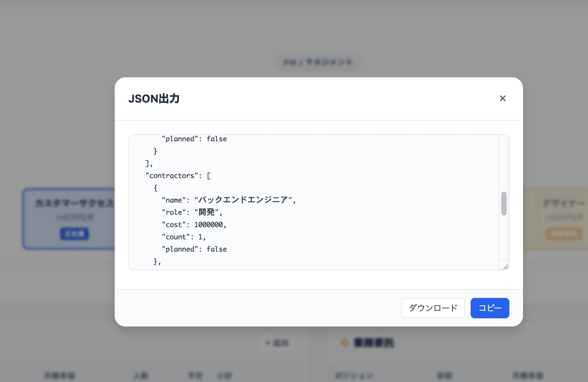Click the "role": "開発" line
This screenshot has width=588, height=382.
192,212
